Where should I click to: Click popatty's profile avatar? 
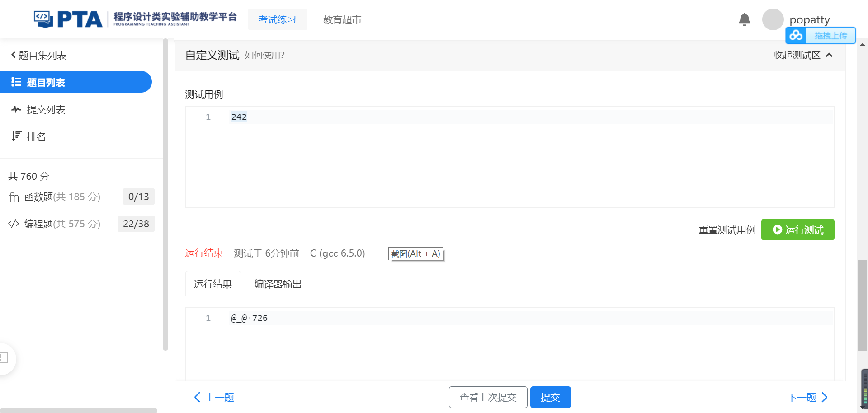point(773,19)
